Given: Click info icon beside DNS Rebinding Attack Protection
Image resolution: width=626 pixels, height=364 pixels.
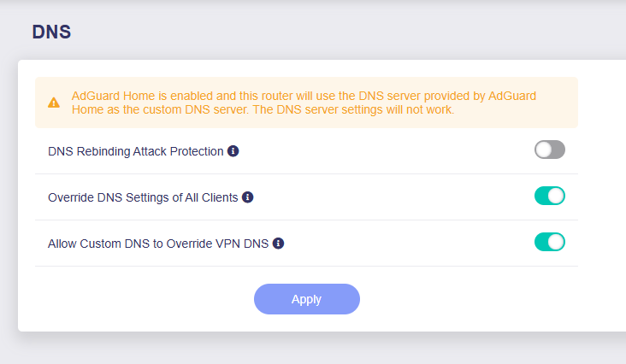Looking at the screenshot, I should coord(233,151).
